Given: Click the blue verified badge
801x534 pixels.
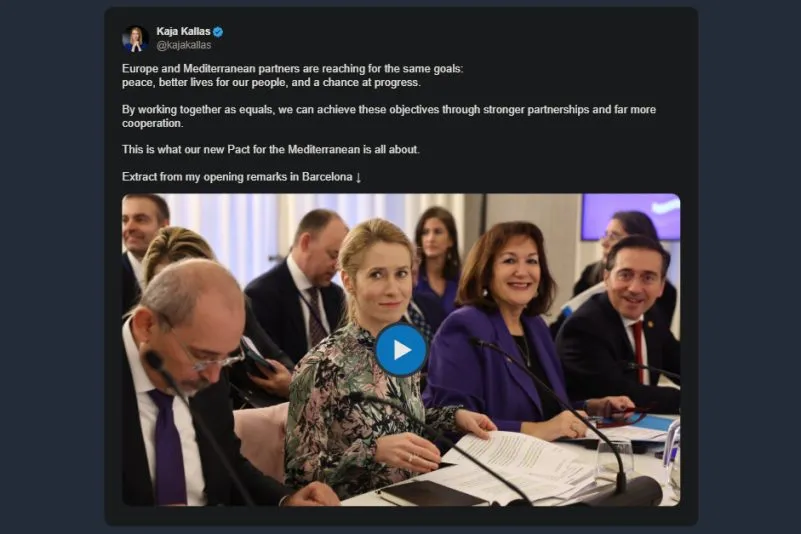Looking at the screenshot, I should (x=218, y=32).
